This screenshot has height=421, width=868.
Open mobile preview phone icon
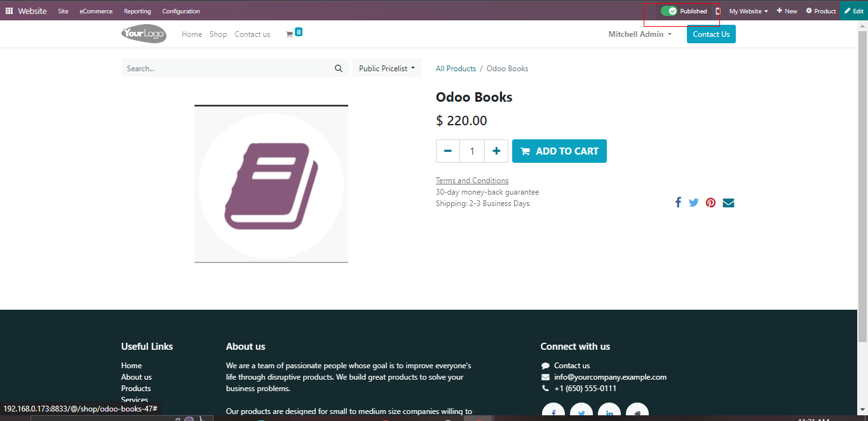717,11
